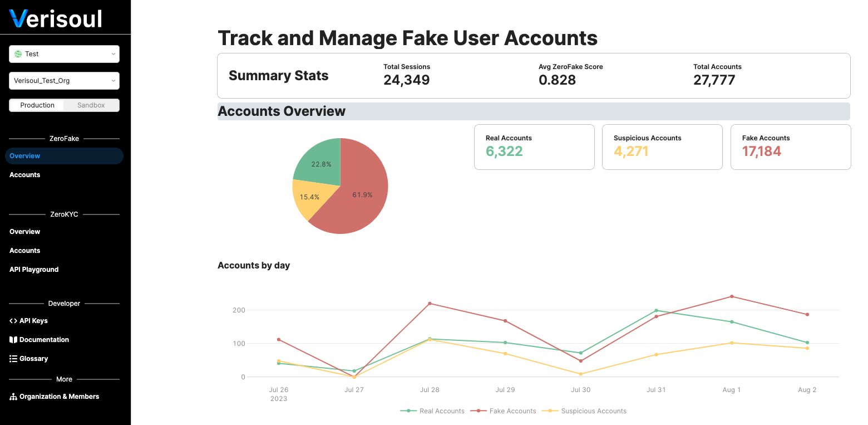Click the Aug 1 axis label
The image size is (868, 425).
[732, 390]
